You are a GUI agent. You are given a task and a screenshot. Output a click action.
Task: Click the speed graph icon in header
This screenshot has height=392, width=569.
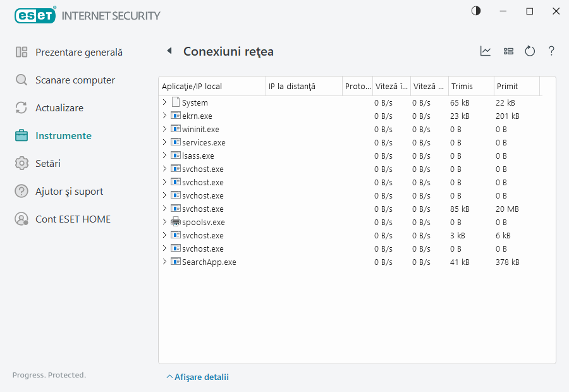point(486,51)
